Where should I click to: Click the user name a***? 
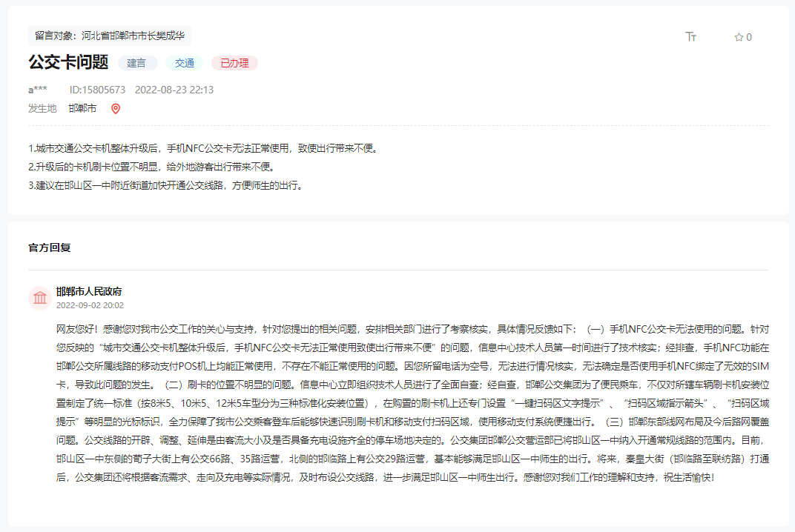point(38,90)
